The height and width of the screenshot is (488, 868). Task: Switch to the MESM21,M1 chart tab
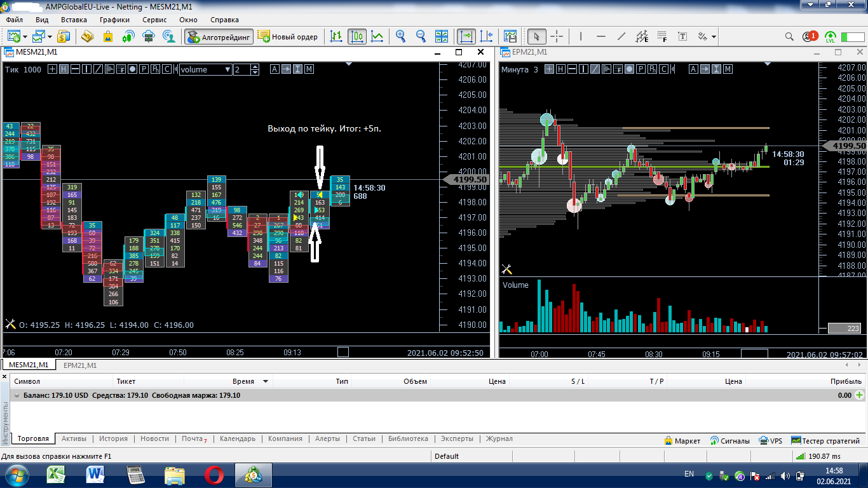click(28, 365)
